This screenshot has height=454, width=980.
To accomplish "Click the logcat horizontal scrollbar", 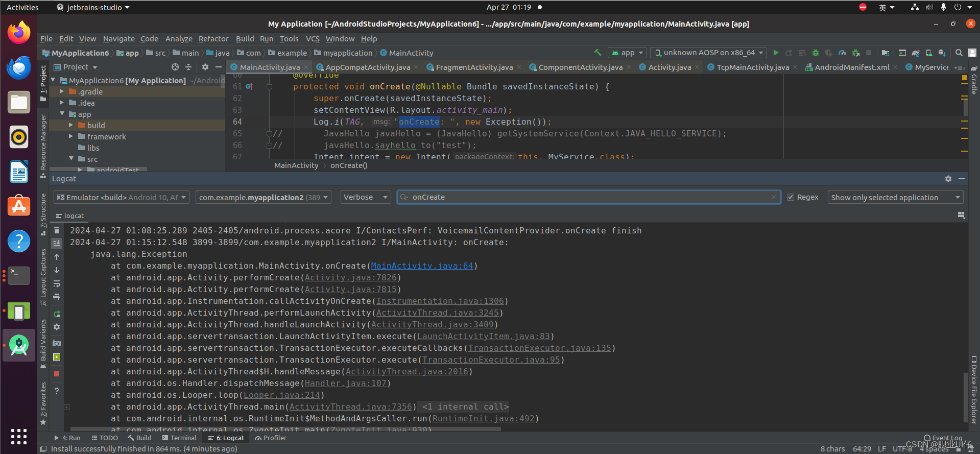I will click(285, 429).
